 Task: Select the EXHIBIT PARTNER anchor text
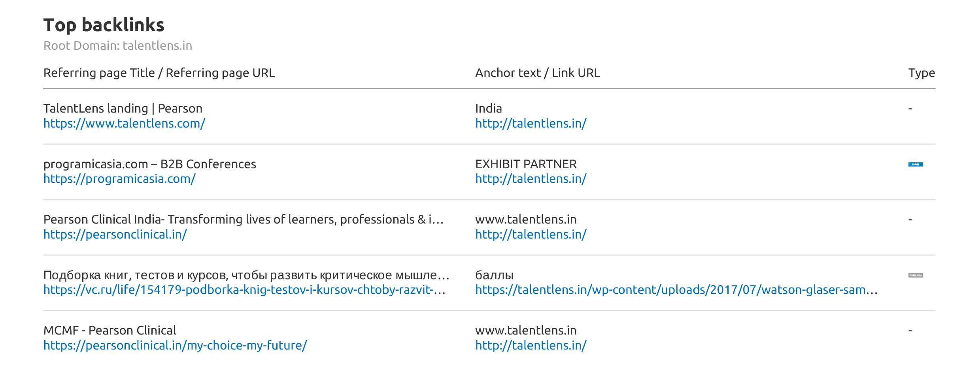coord(526,164)
